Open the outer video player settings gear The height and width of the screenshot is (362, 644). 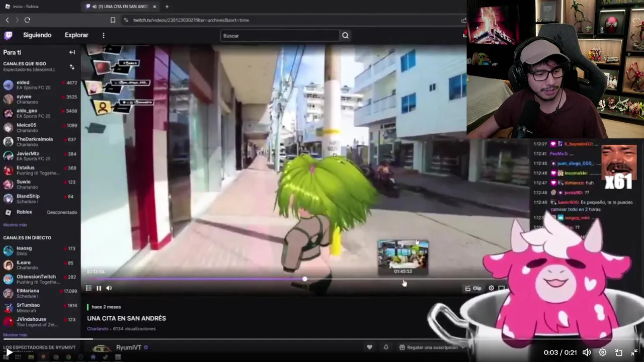click(602, 352)
